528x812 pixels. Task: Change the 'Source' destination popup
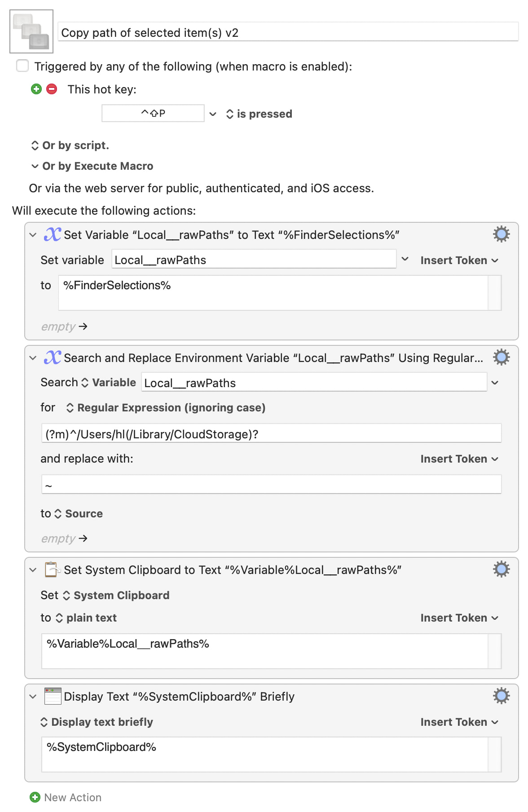coord(79,514)
